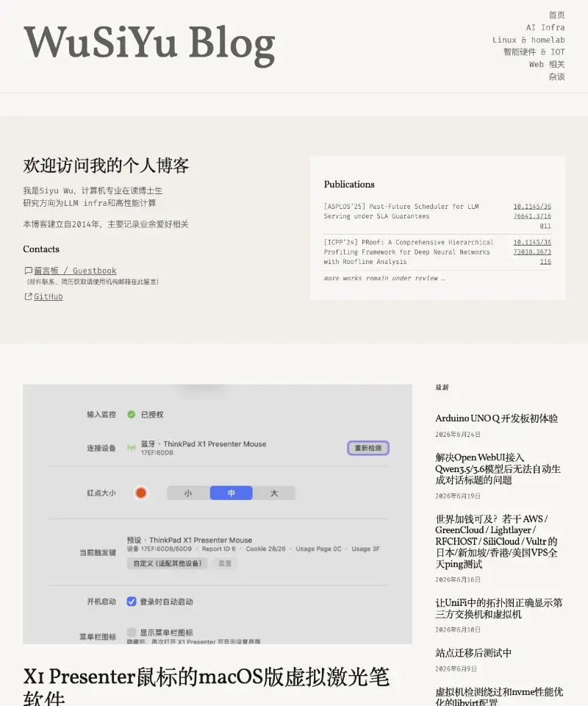
Task: Click the Publications heading
Action: point(349,184)
